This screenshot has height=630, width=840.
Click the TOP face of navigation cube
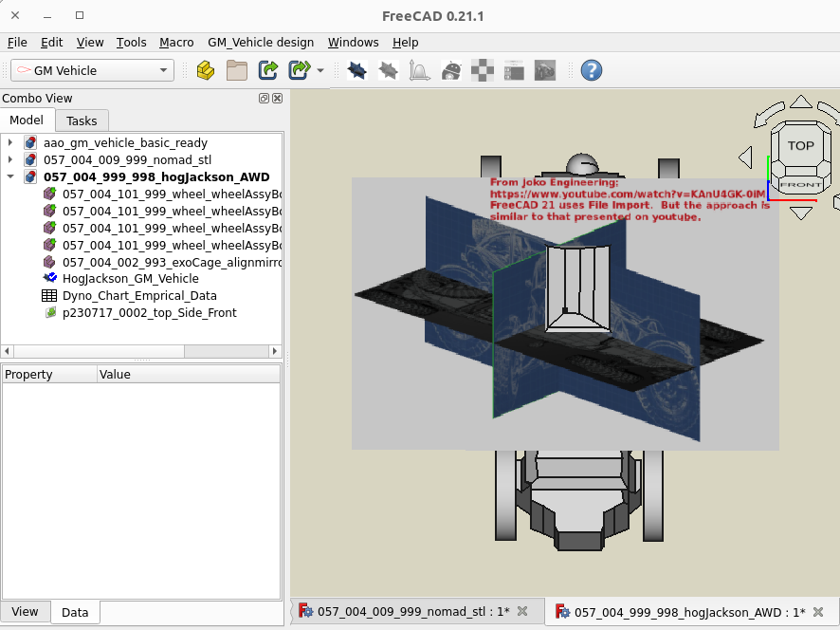pyautogui.click(x=800, y=146)
